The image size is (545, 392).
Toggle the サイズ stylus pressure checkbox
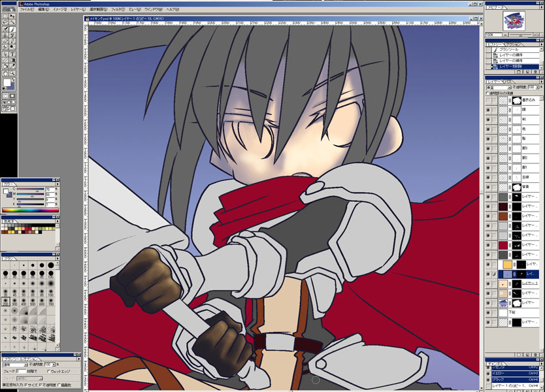click(25, 385)
